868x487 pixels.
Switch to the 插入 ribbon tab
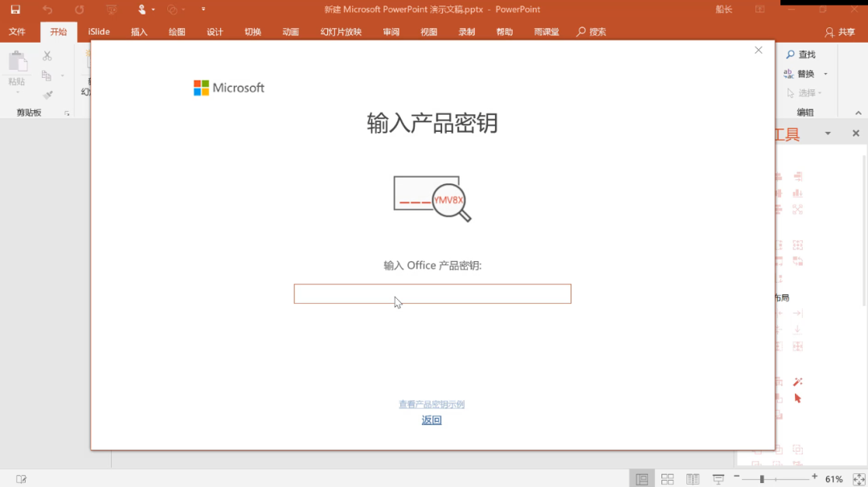tap(140, 31)
